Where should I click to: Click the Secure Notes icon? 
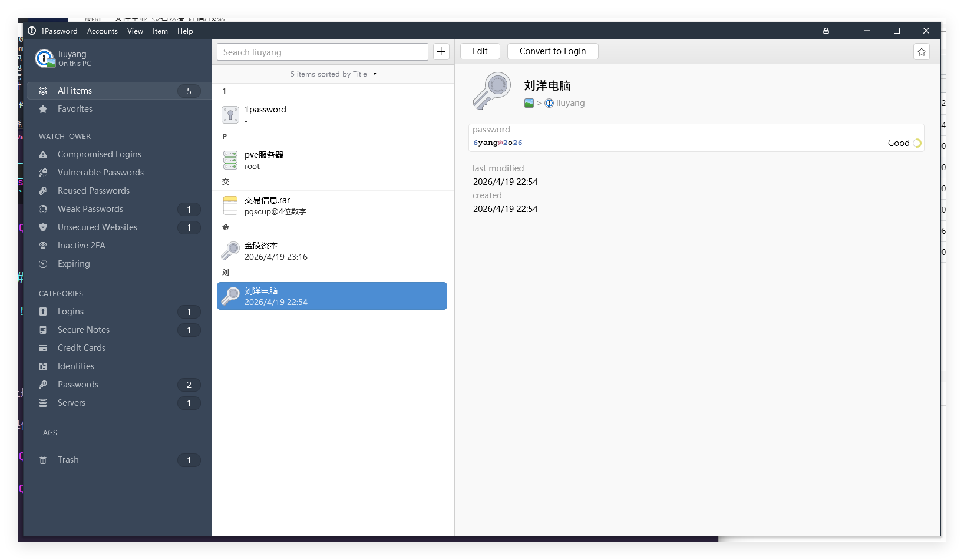(43, 330)
